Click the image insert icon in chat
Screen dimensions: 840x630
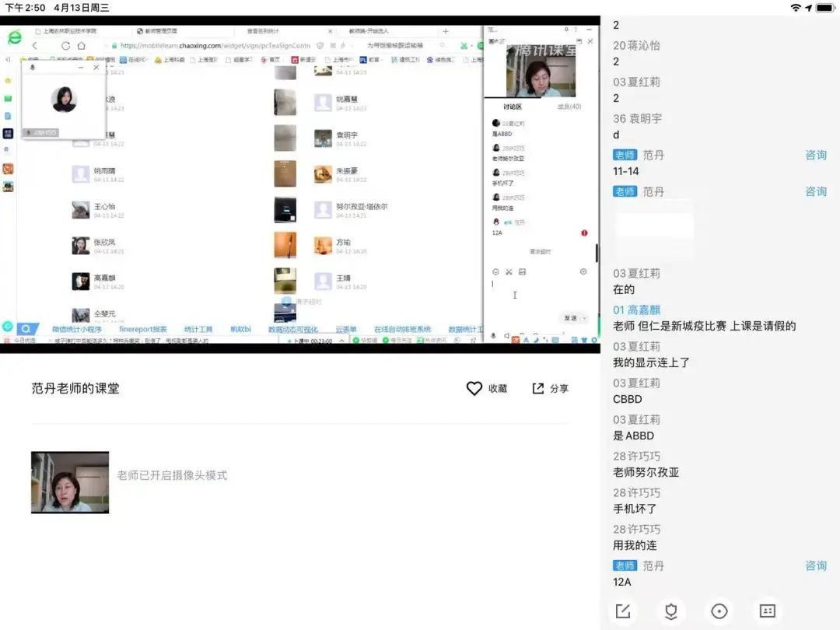pos(522,271)
